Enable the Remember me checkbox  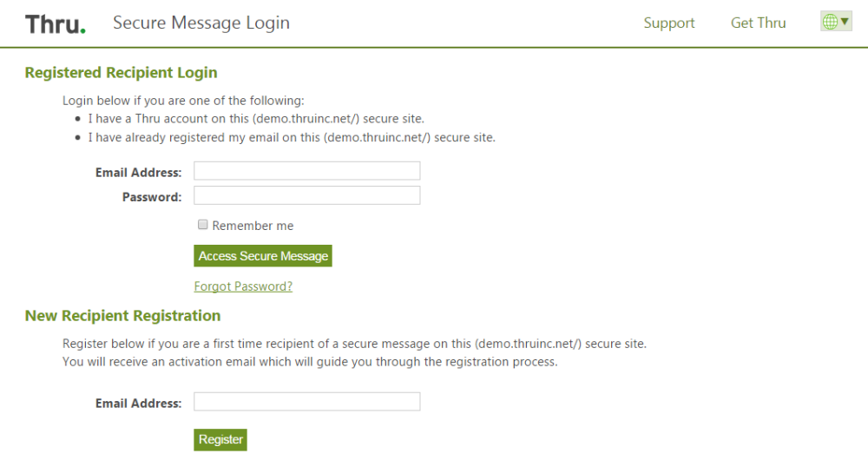tap(202, 224)
